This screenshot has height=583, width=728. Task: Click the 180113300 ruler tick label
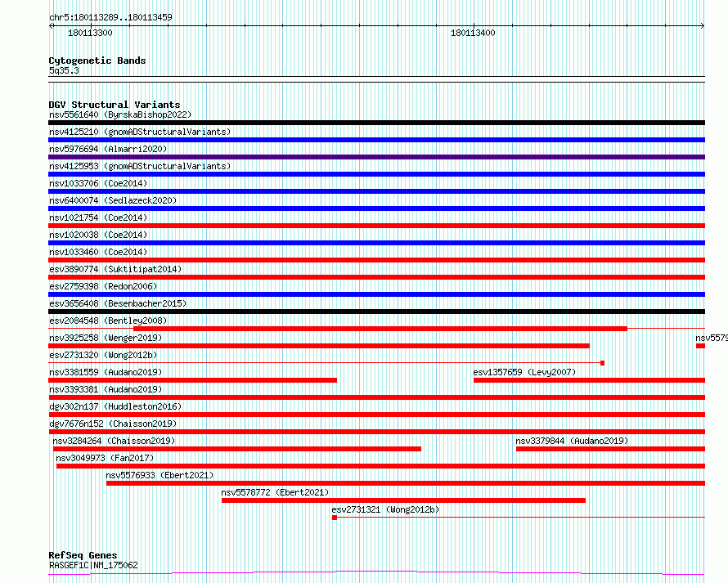pos(90,33)
